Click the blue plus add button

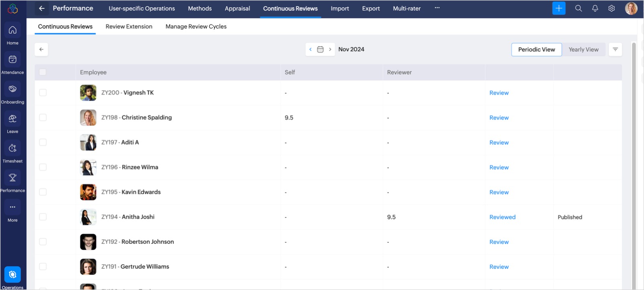(558, 8)
